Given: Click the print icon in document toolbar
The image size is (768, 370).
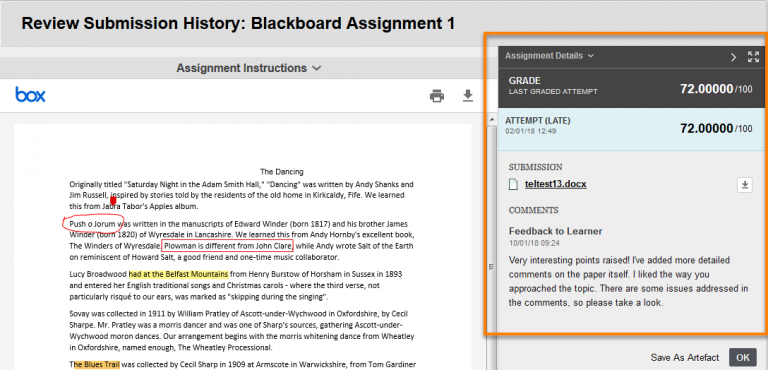Looking at the screenshot, I should [437, 96].
